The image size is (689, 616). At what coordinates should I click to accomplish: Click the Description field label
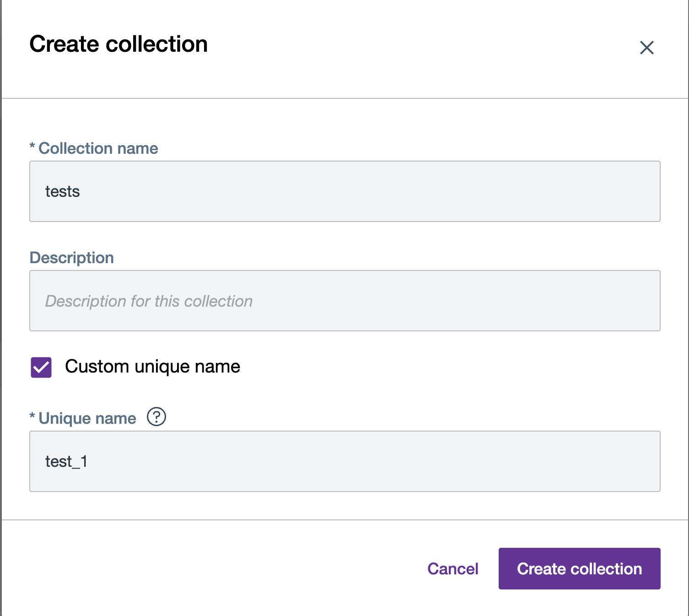71,257
